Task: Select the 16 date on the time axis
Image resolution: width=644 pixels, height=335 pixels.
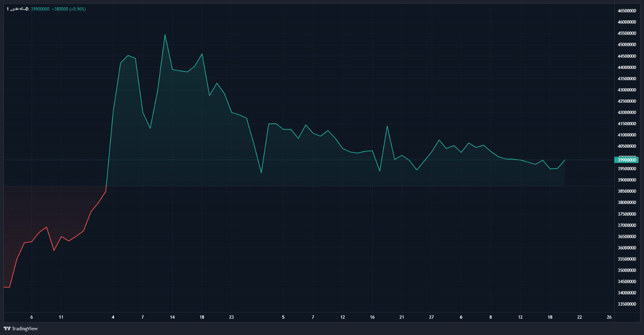Action: coord(372,317)
